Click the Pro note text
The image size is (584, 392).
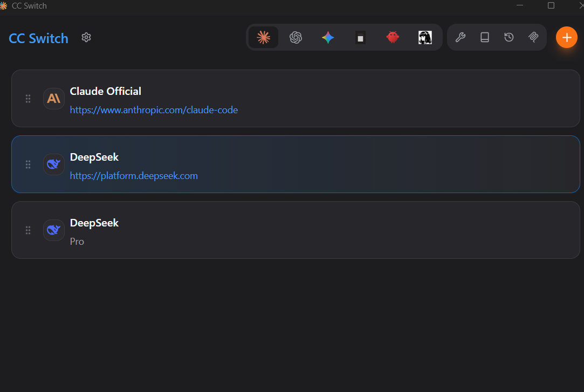point(77,242)
